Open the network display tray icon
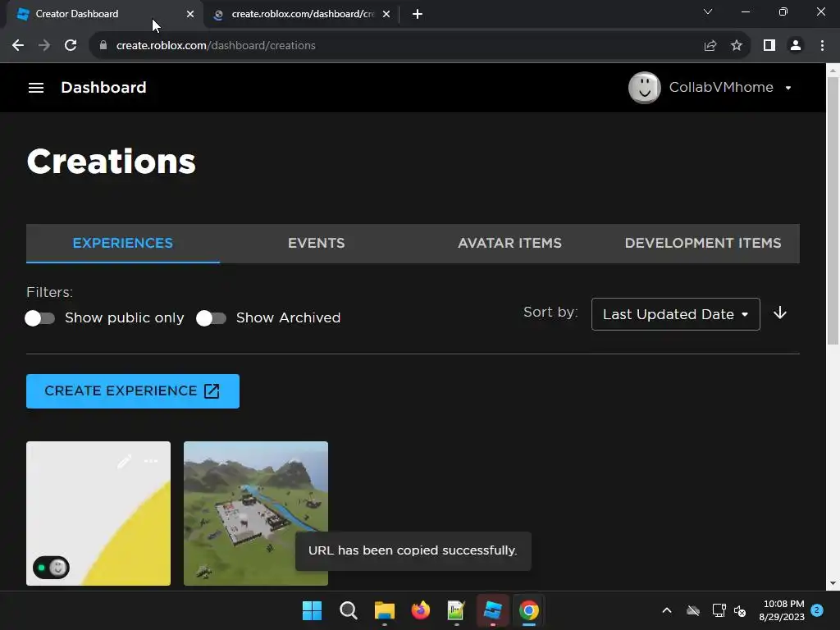This screenshot has height=630, width=840. point(719,610)
